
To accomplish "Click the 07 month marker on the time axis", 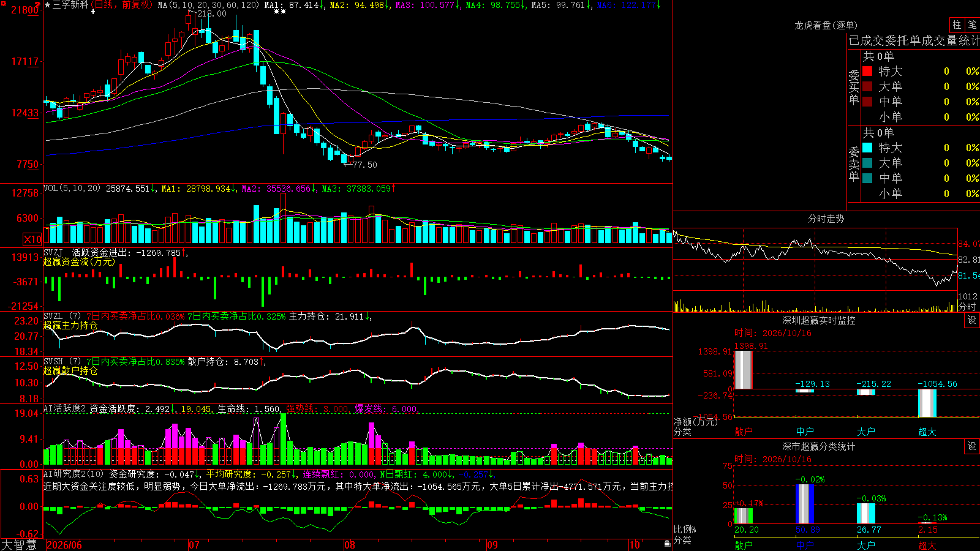I will 194,545.
